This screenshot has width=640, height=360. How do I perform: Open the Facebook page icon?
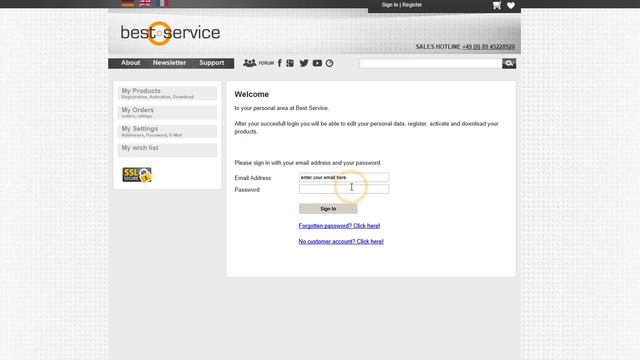click(x=280, y=63)
